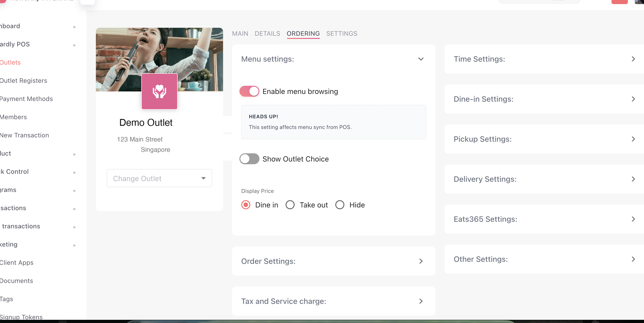Toggle Enable menu browsing switch
The image size is (644, 323).
249,91
